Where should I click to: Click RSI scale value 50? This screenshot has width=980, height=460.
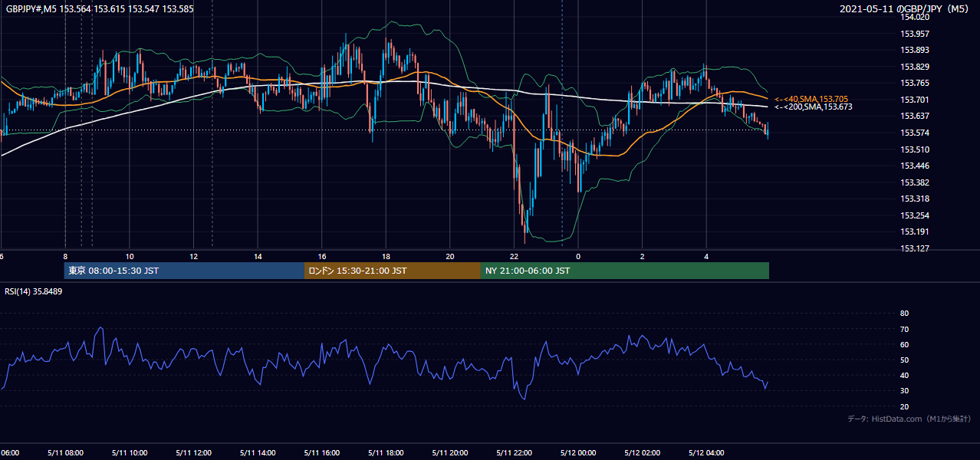click(904, 360)
